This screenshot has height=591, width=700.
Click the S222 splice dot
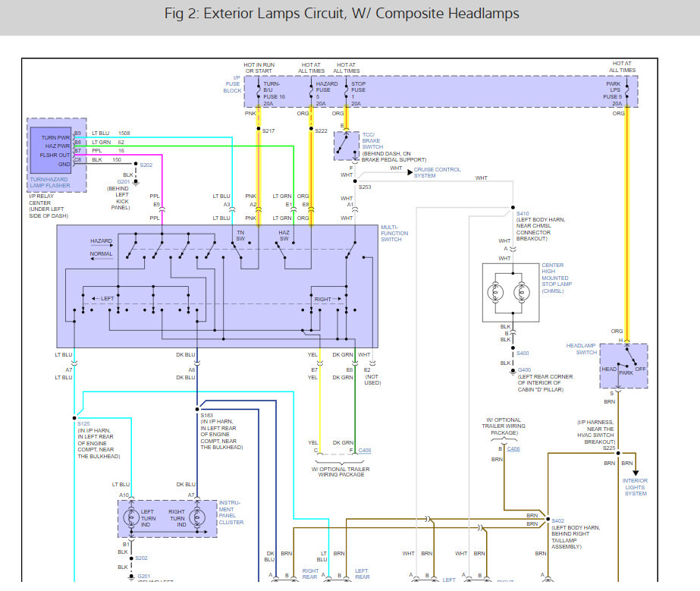[311, 129]
